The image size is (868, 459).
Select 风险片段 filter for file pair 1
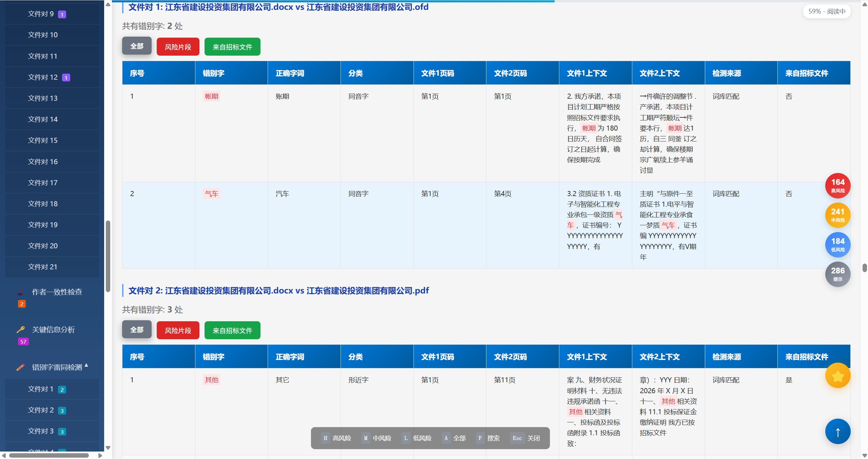[178, 47]
